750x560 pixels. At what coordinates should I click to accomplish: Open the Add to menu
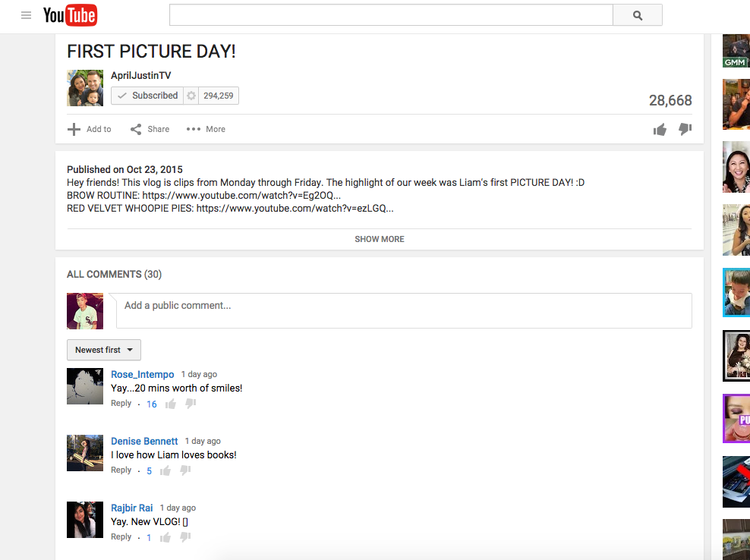click(90, 129)
